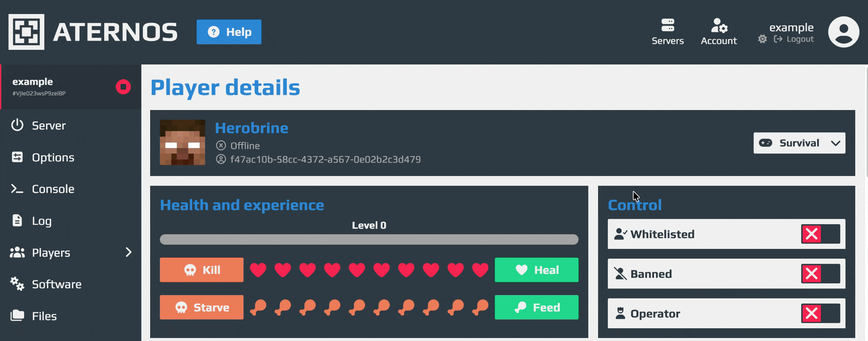This screenshot has height=341, width=868.
Task: Expand the Players submenu chevron
Action: click(128, 252)
